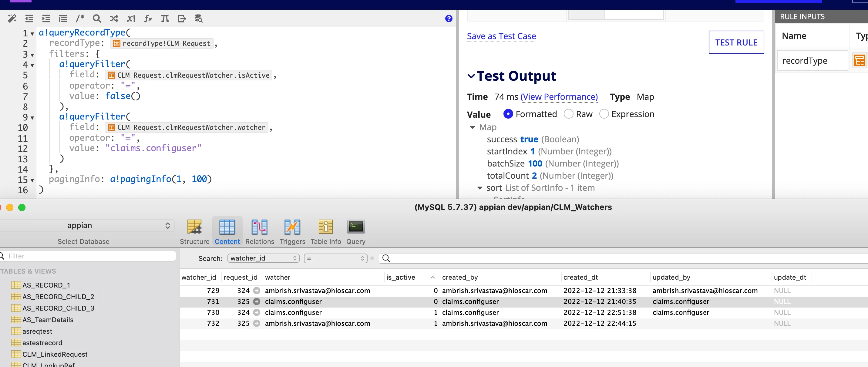Open the watcher_id search field dropdown
Screen dimensions: 868x367
(x=264, y=258)
